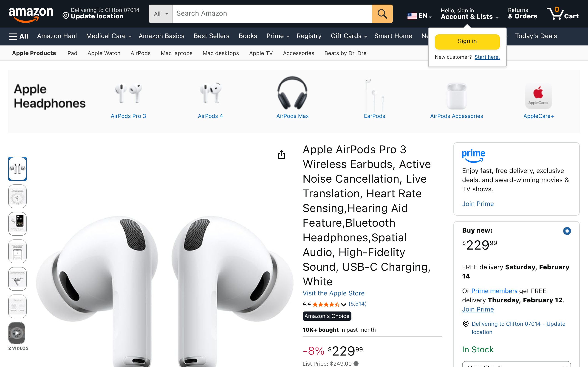588x367 pixels.
Task: Open the shopping cart
Action: click(x=563, y=14)
